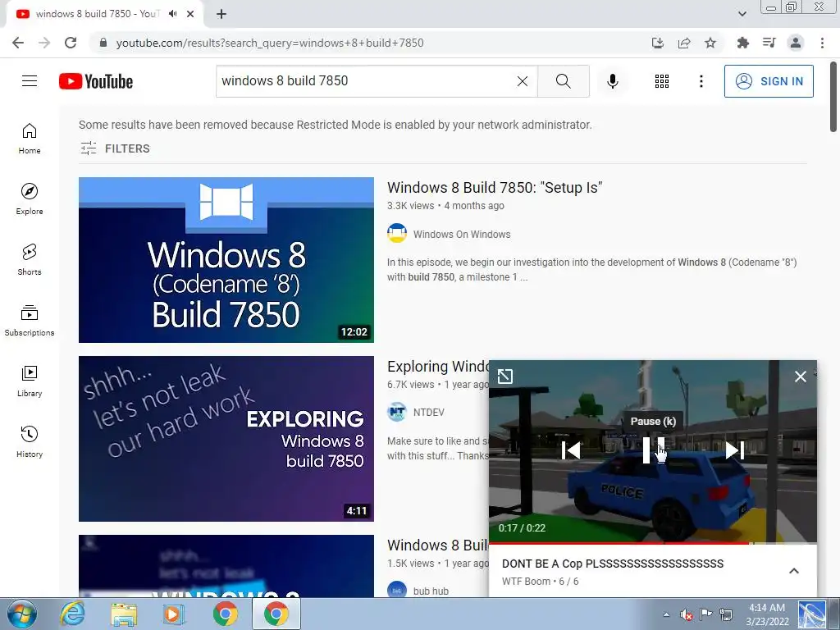Image resolution: width=840 pixels, height=630 pixels.
Task: Open the Chrome media control icon
Action: click(x=769, y=43)
